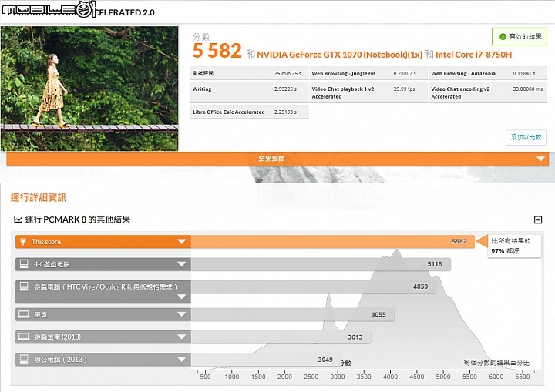Click Video Chat playback 1 v2 Accelerated label
555x392 pixels.
[342, 92]
